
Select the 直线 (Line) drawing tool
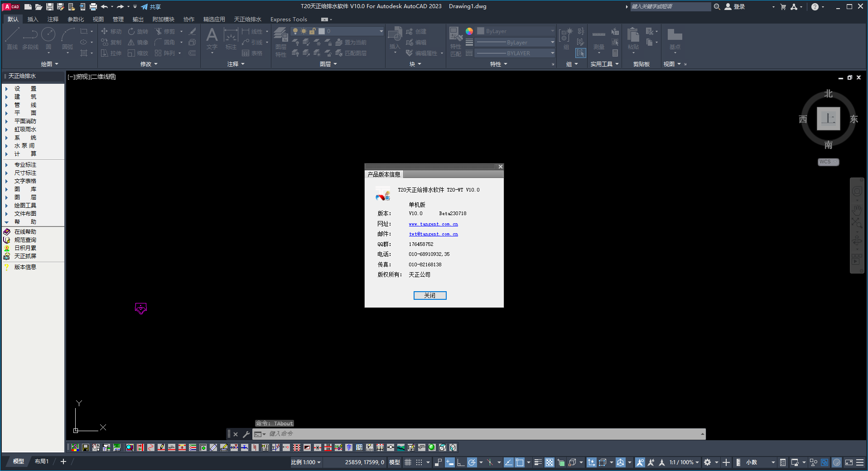coord(12,38)
